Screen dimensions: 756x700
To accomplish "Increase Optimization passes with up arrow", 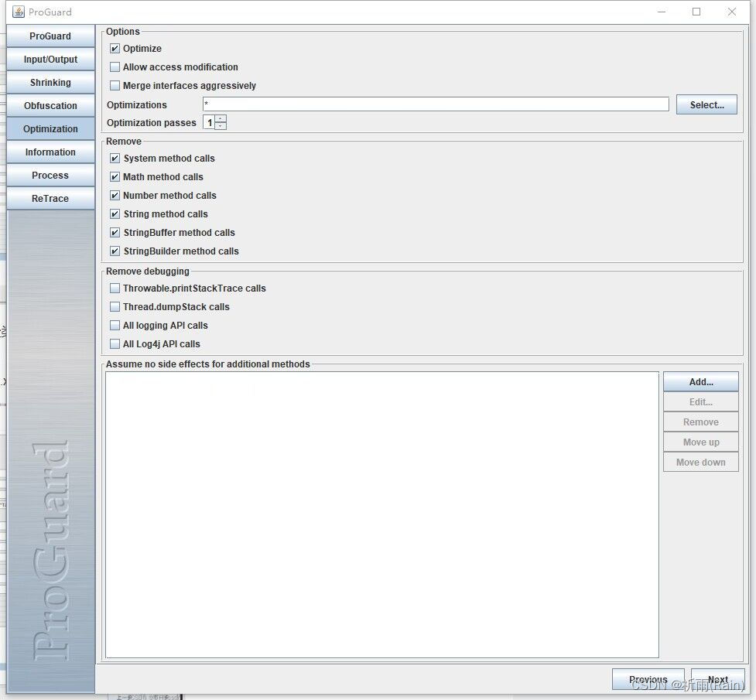I will pyautogui.click(x=221, y=119).
